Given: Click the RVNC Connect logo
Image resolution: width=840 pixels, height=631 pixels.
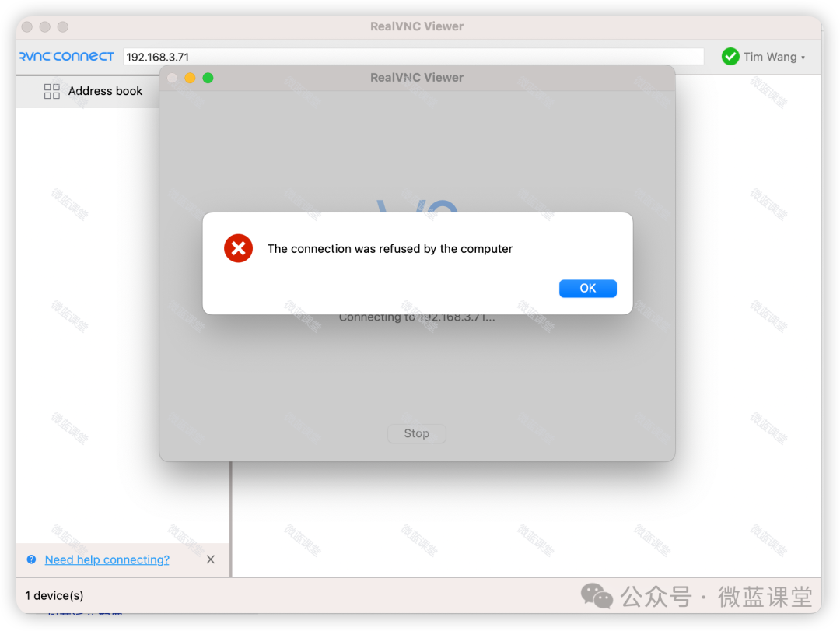Looking at the screenshot, I should (x=66, y=56).
